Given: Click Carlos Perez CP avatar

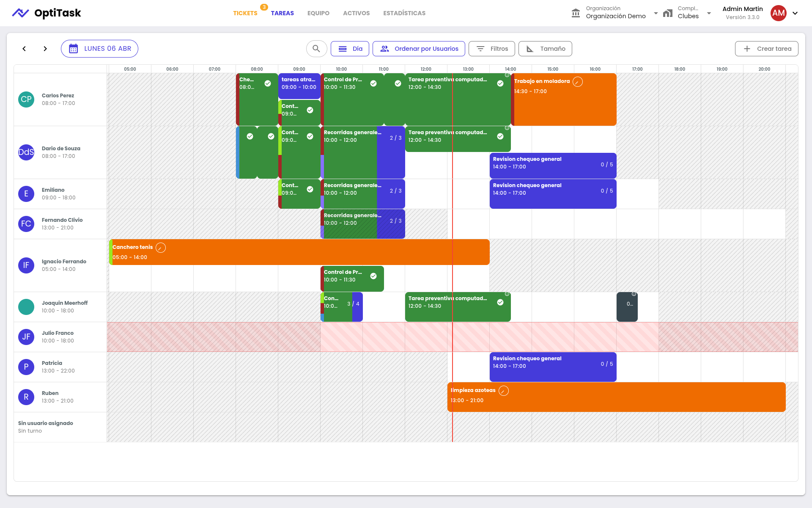Looking at the screenshot, I should pos(26,99).
